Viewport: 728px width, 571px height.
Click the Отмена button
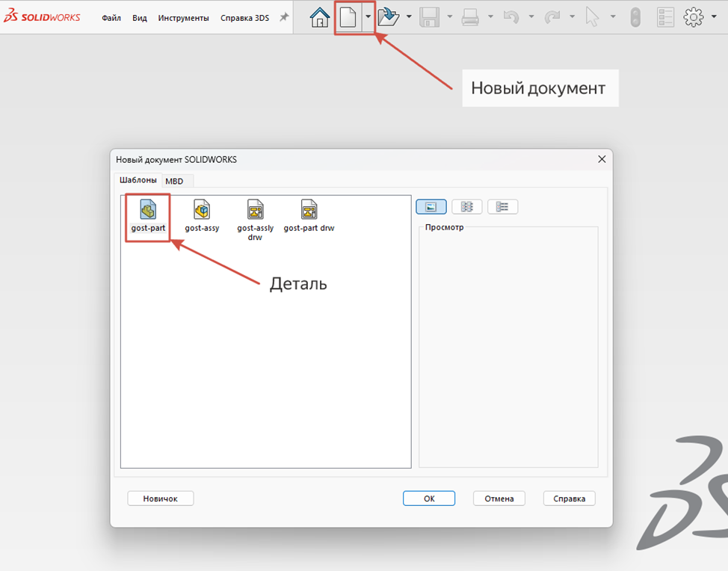[x=499, y=499]
